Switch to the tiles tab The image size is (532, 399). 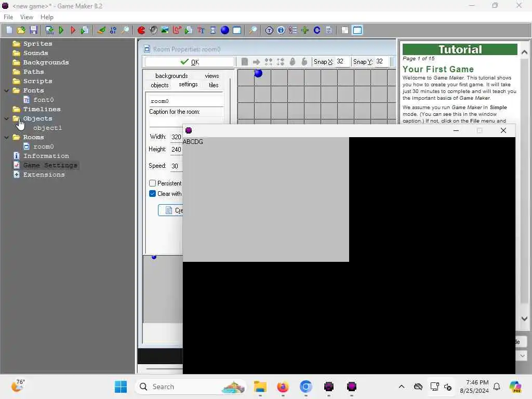pyautogui.click(x=214, y=85)
